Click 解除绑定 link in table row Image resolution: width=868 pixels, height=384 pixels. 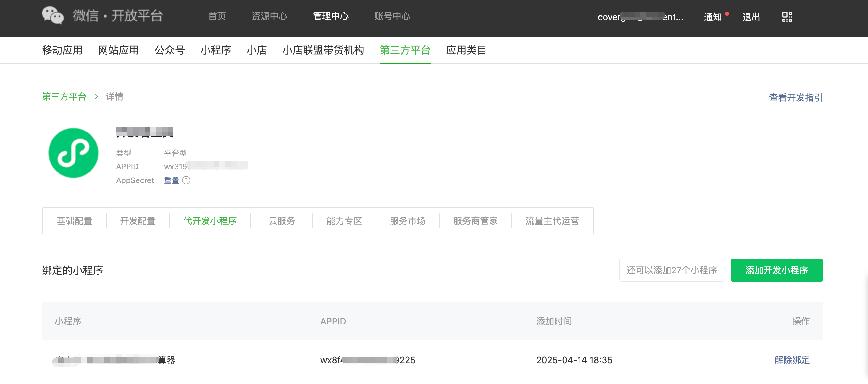point(792,360)
